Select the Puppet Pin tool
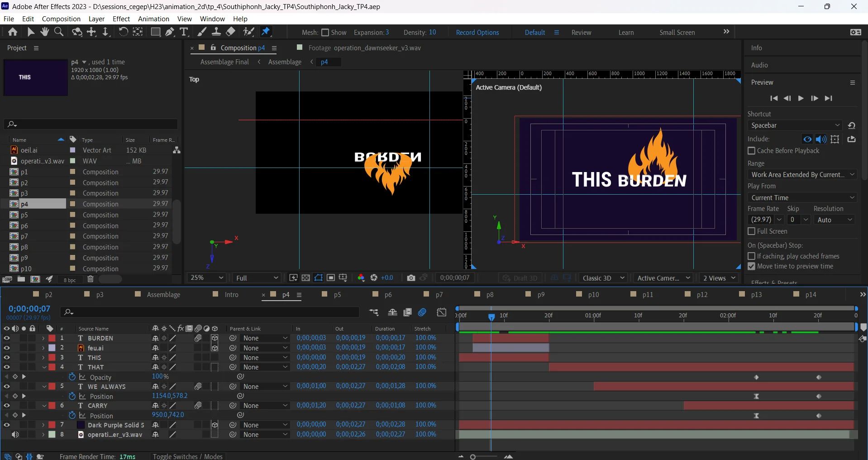The height and width of the screenshot is (460, 868). 266,32
